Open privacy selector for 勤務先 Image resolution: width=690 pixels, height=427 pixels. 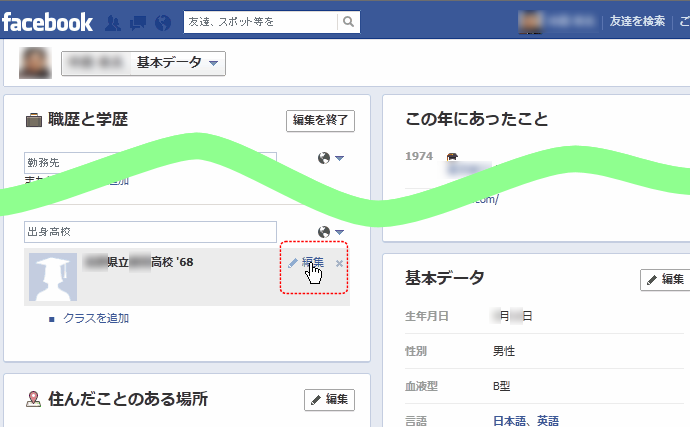pos(330,158)
